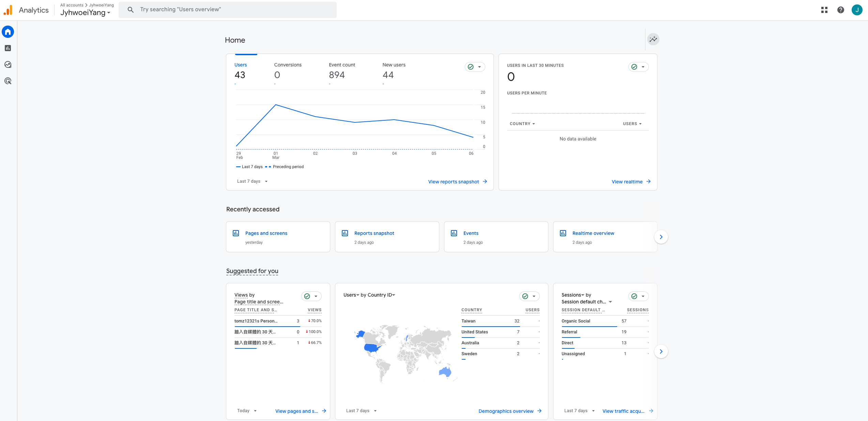Open the Users metric dropdown in country card
The height and width of the screenshot is (421, 868).
351,295
